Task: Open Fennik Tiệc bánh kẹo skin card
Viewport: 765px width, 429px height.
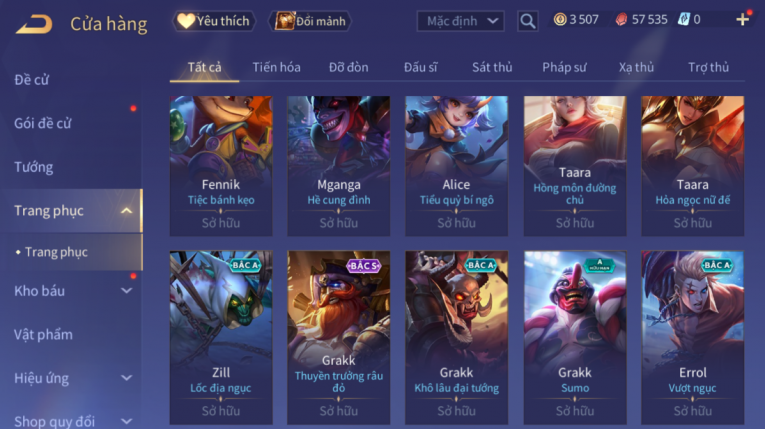Action: click(221, 166)
